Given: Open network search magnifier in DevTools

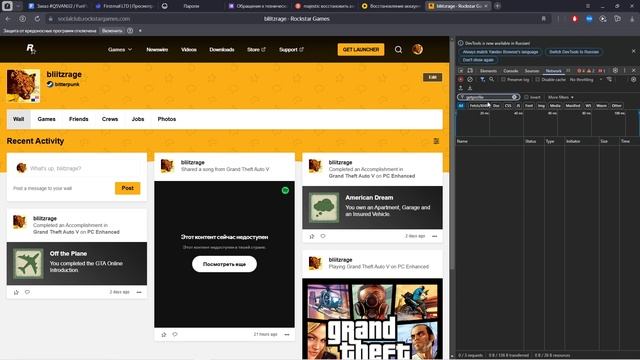Looking at the screenshot, I should [491, 79].
